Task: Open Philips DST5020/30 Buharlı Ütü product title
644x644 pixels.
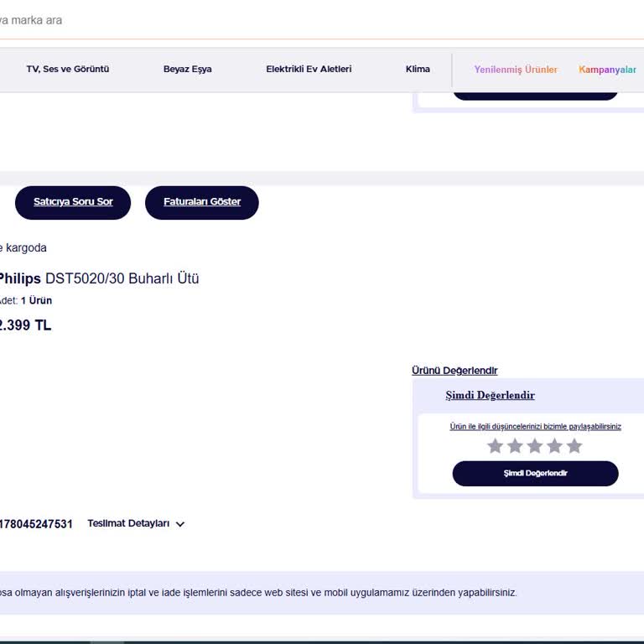Action: tap(99, 278)
